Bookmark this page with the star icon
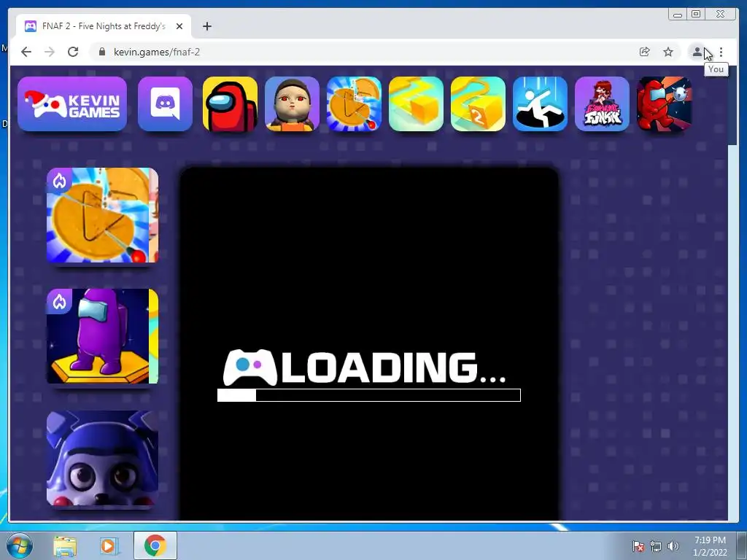This screenshot has height=560, width=747. (x=668, y=52)
